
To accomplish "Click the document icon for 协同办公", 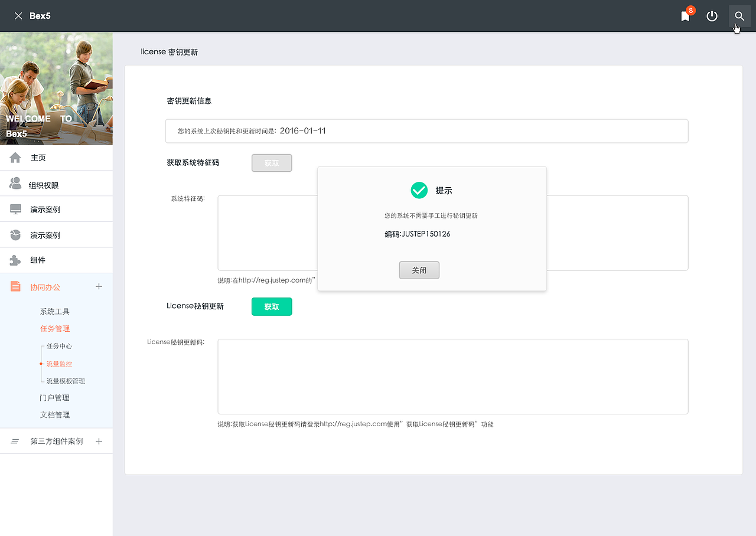I will [x=15, y=286].
